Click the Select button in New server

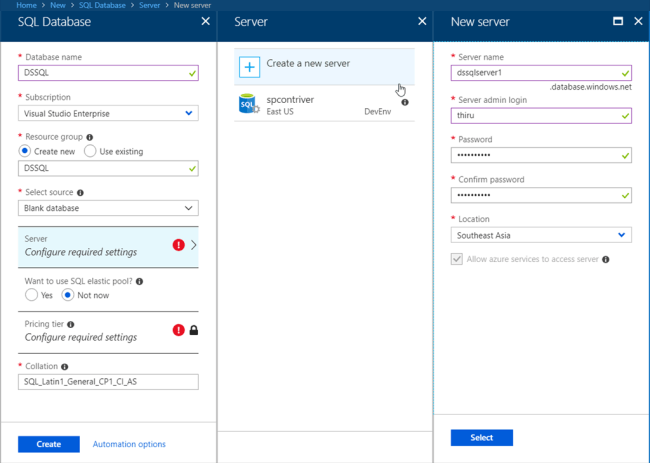482,438
